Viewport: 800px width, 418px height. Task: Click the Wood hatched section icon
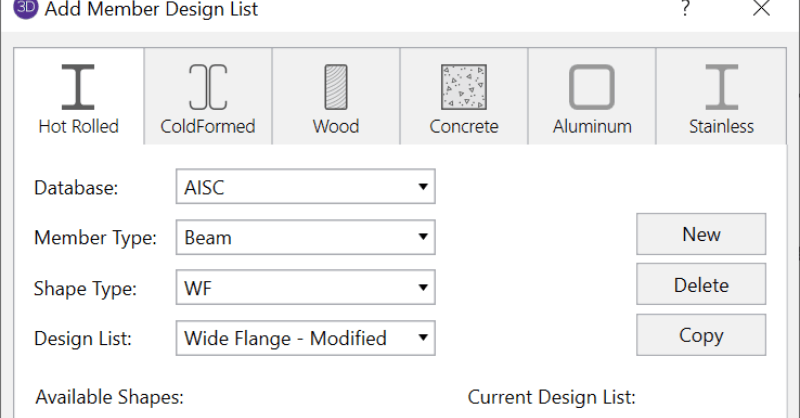tap(335, 88)
